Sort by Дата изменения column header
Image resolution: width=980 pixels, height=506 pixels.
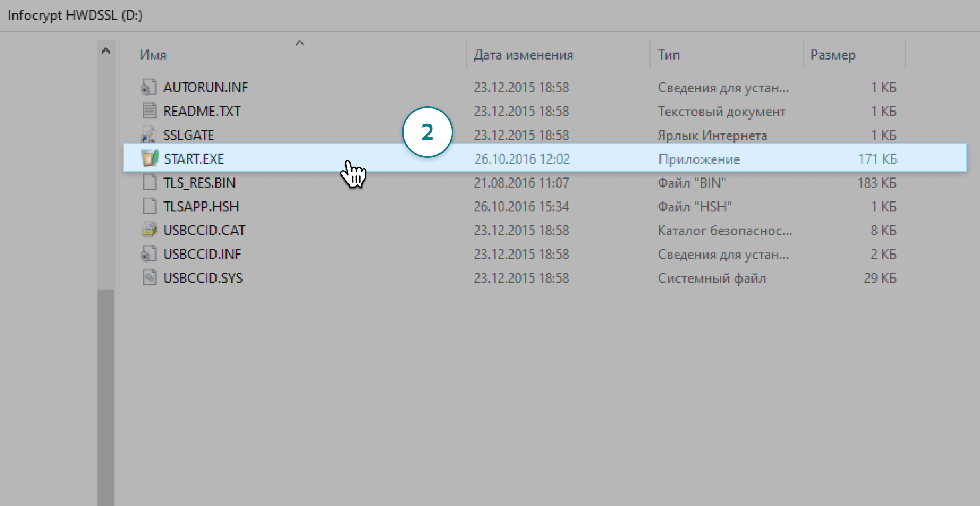(x=523, y=55)
